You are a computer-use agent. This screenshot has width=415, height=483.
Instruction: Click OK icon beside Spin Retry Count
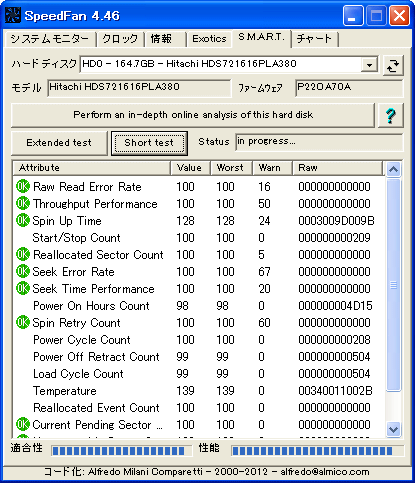pyautogui.click(x=23, y=322)
